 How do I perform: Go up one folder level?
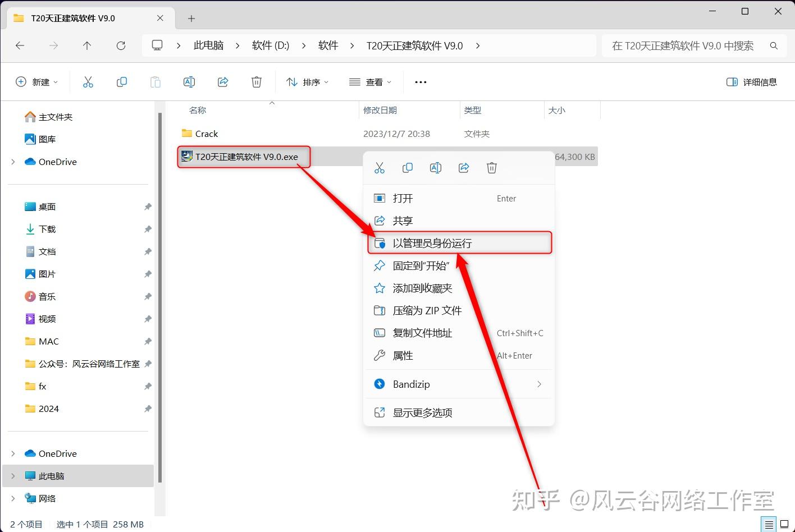87,45
